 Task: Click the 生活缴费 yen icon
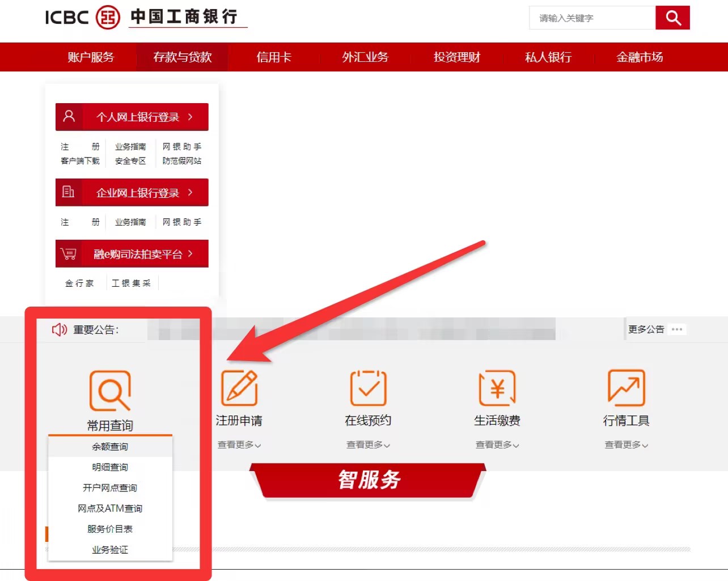497,388
